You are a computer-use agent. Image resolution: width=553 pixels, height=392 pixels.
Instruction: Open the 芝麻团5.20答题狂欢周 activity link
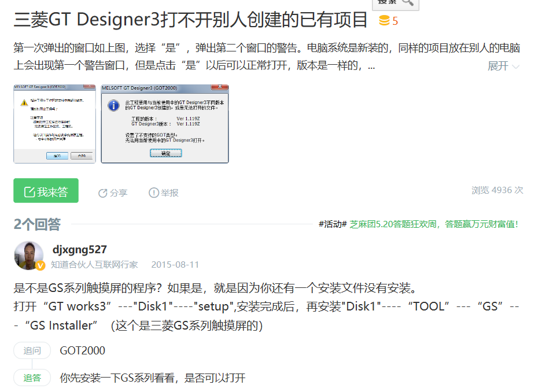(x=434, y=224)
